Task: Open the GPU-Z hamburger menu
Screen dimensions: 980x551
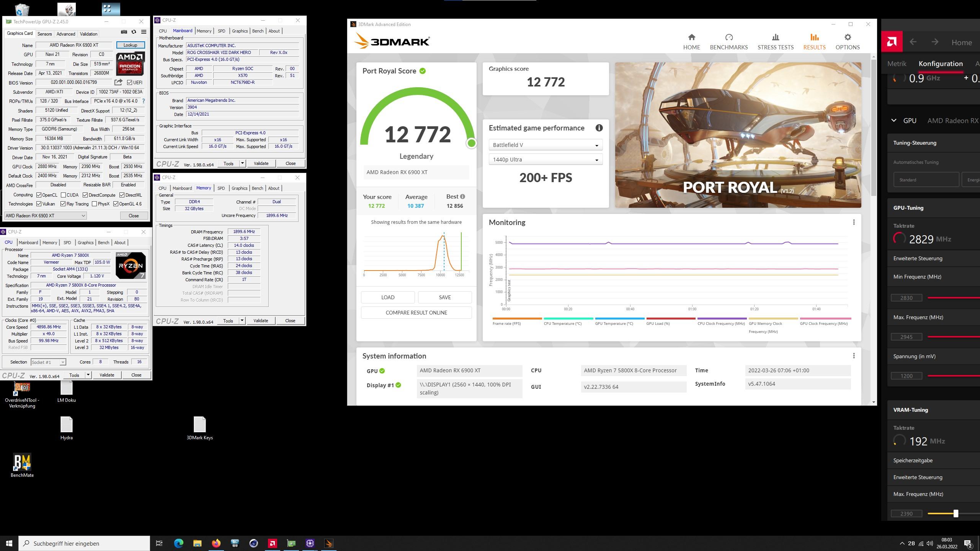Action: click(x=144, y=32)
